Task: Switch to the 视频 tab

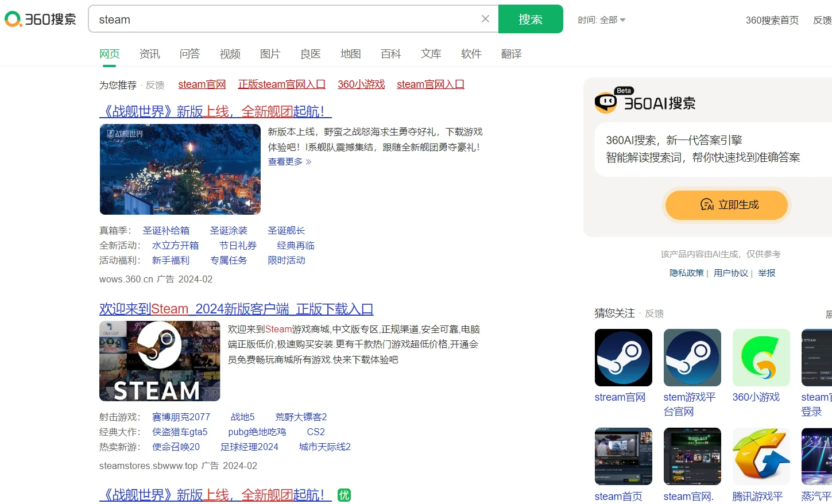Action: coord(230,54)
